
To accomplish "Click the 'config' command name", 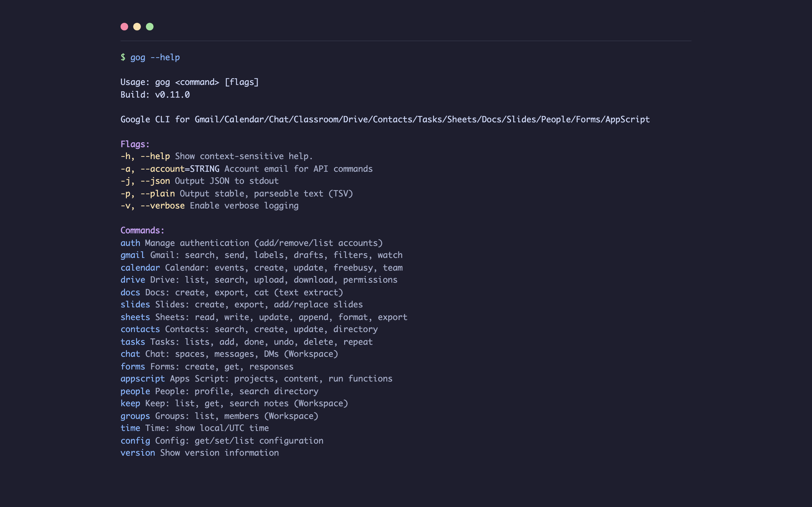I will pos(135,440).
